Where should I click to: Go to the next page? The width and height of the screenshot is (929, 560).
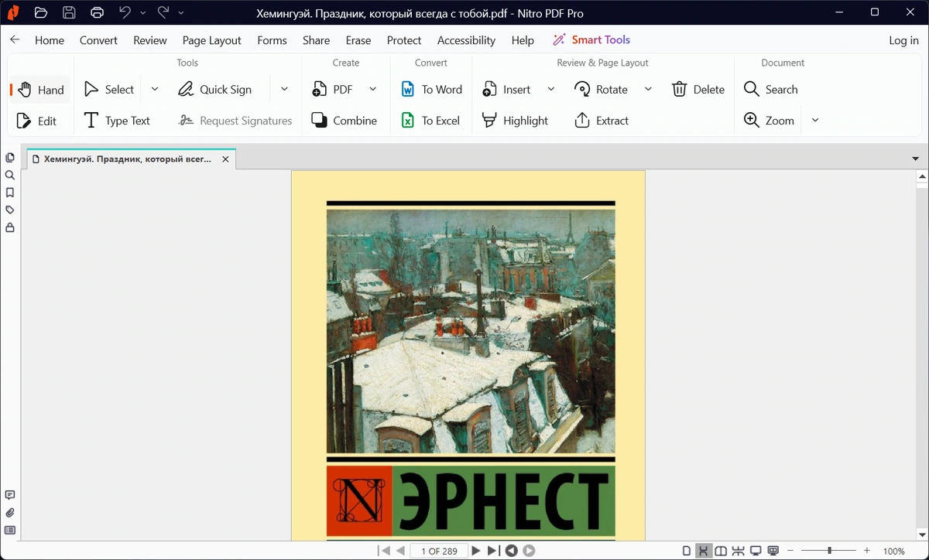(x=476, y=551)
